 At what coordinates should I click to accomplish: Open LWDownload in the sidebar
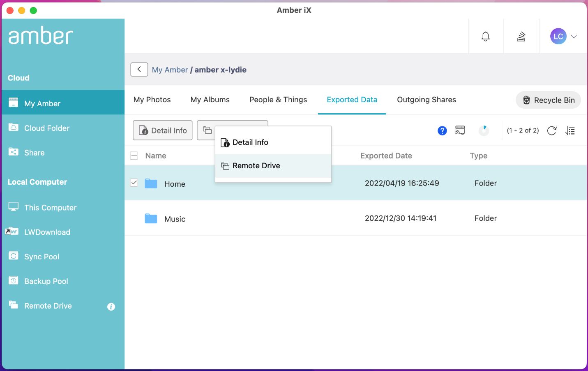(63, 232)
